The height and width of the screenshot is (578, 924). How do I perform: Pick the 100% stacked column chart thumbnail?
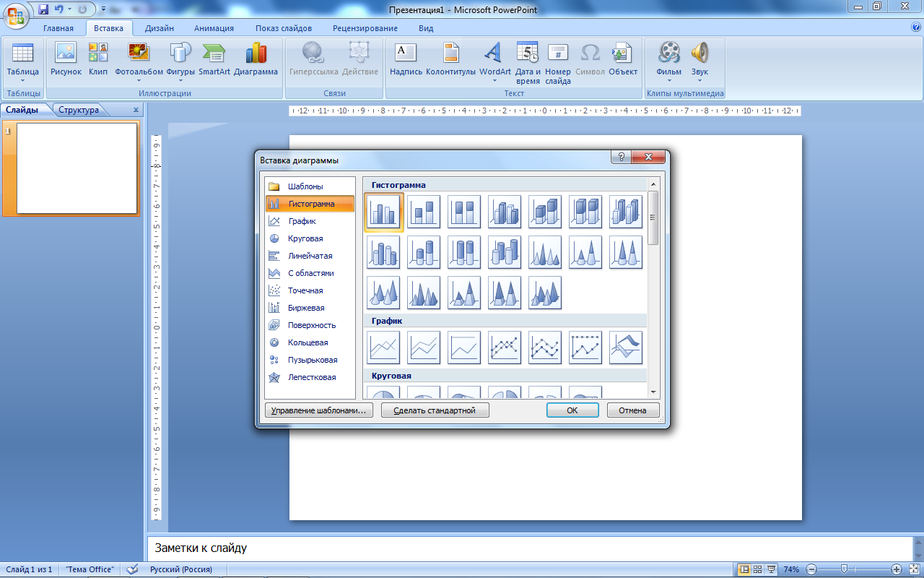[x=464, y=212]
